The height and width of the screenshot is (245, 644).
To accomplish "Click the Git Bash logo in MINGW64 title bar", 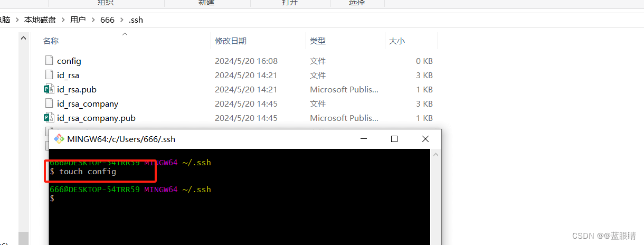I will (x=59, y=139).
